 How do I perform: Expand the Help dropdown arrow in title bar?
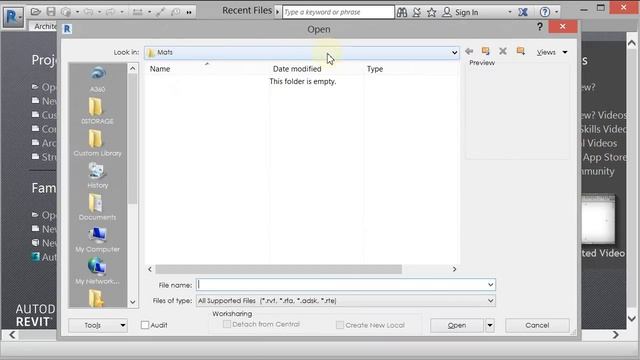(x=556, y=12)
